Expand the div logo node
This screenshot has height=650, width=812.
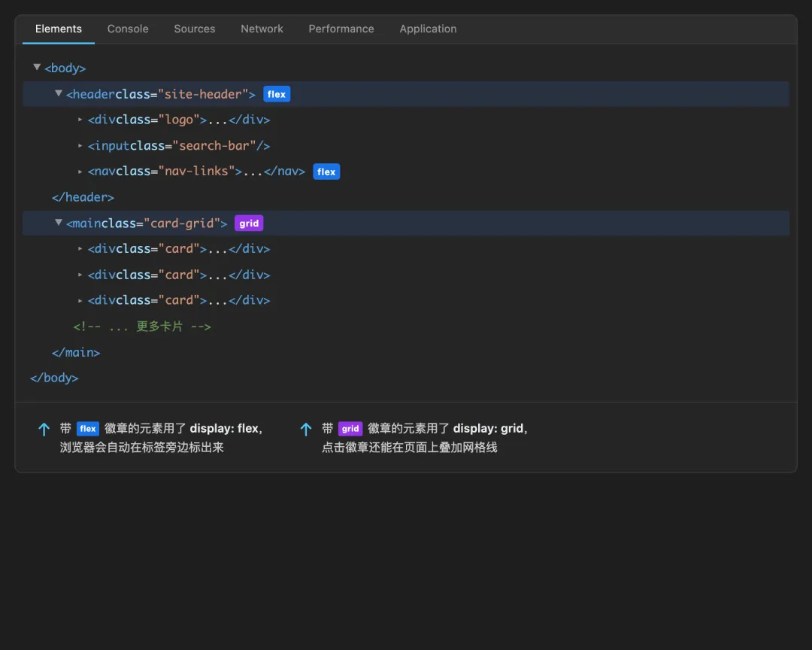(80, 120)
